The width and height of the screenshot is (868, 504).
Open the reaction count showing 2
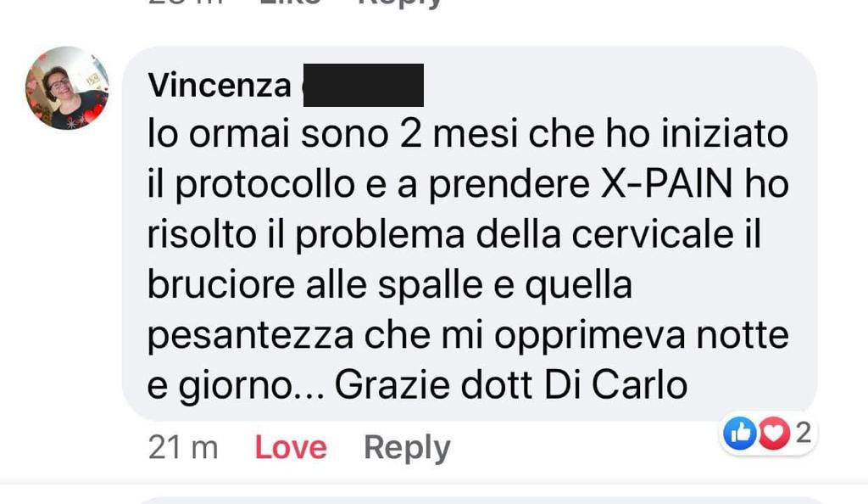click(x=804, y=432)
